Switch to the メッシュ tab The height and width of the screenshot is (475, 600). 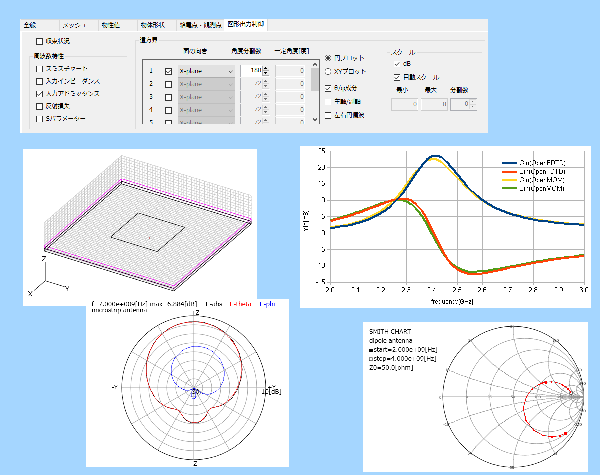tap(78, 25)
